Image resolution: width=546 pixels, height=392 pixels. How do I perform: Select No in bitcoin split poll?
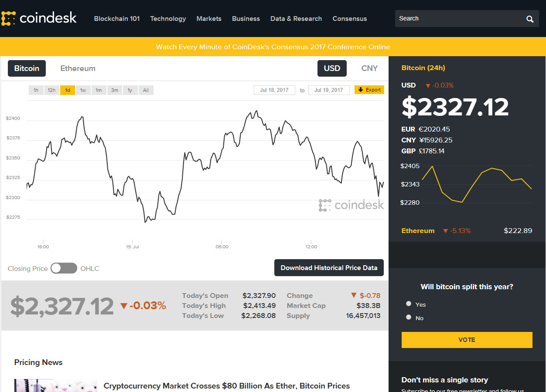pyautogui.click(x=409, y=317)
